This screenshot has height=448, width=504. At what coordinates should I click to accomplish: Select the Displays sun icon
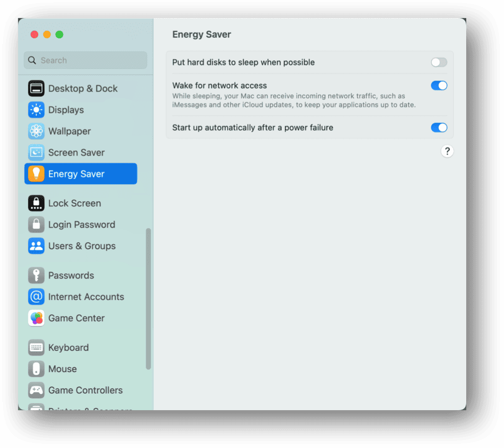pos(36,110)
